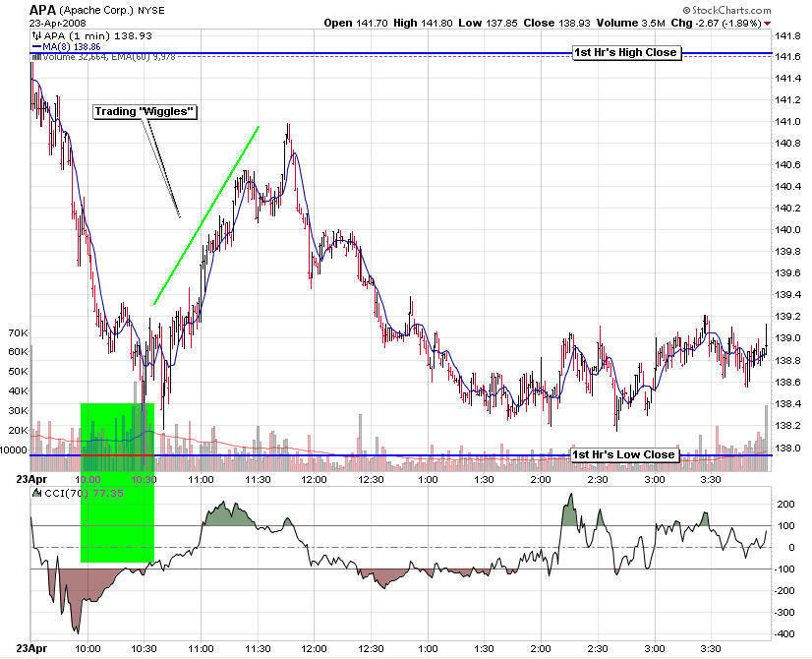Click the 141.4 price axis label
This screenshot has width=812, height=659.
(x=787, y=79)
